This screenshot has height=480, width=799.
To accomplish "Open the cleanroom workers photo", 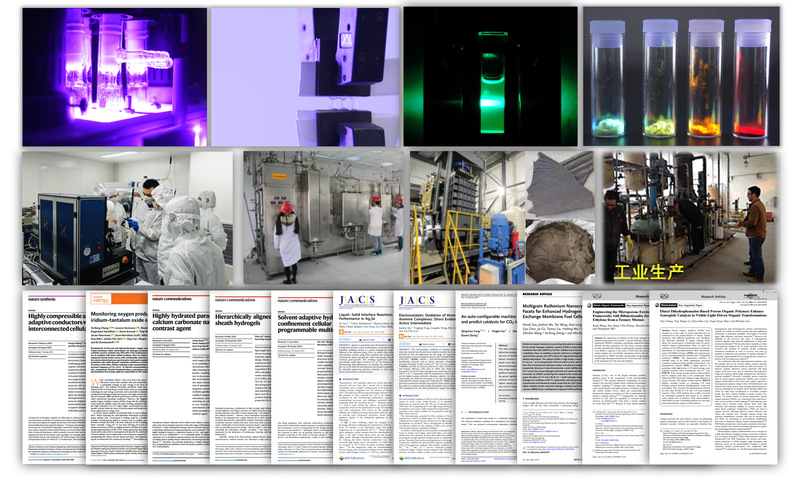I will [x=128, y=216].
